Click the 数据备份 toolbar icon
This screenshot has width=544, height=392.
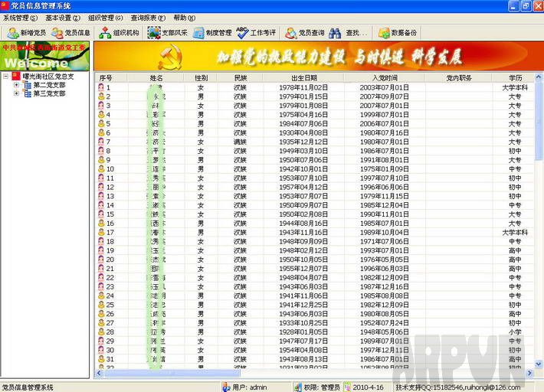click(x=398, y=33)
